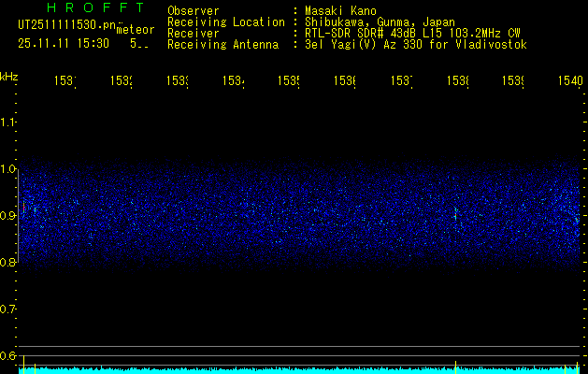Click the 0.9 frequency axis label
Image resolution: width=588 pixels, height=374 pixels.
[8, 216]
